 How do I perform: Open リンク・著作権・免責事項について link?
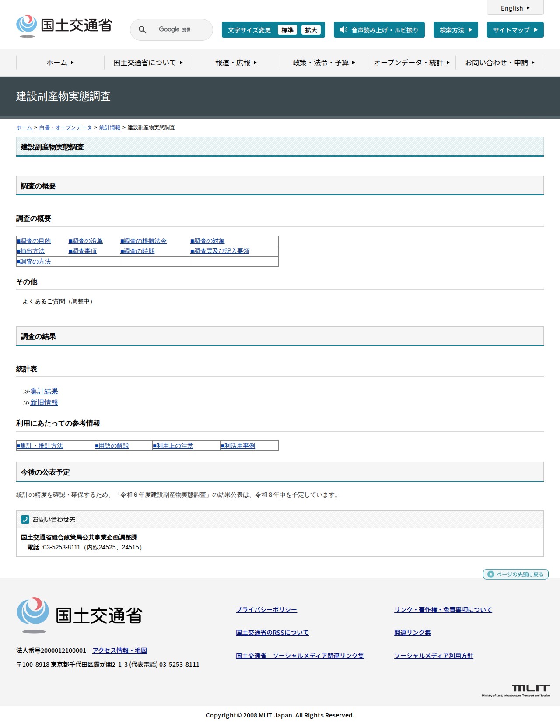point(443,610)
